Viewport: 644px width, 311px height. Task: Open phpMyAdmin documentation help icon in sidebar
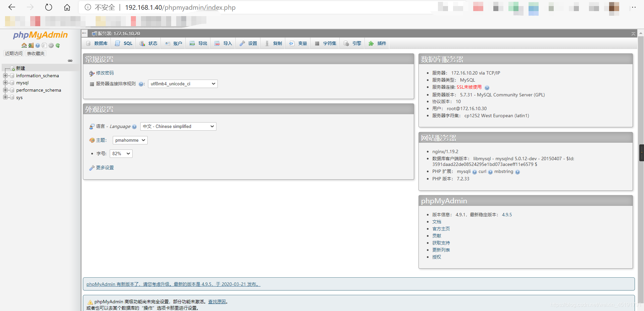pos(38,45)
